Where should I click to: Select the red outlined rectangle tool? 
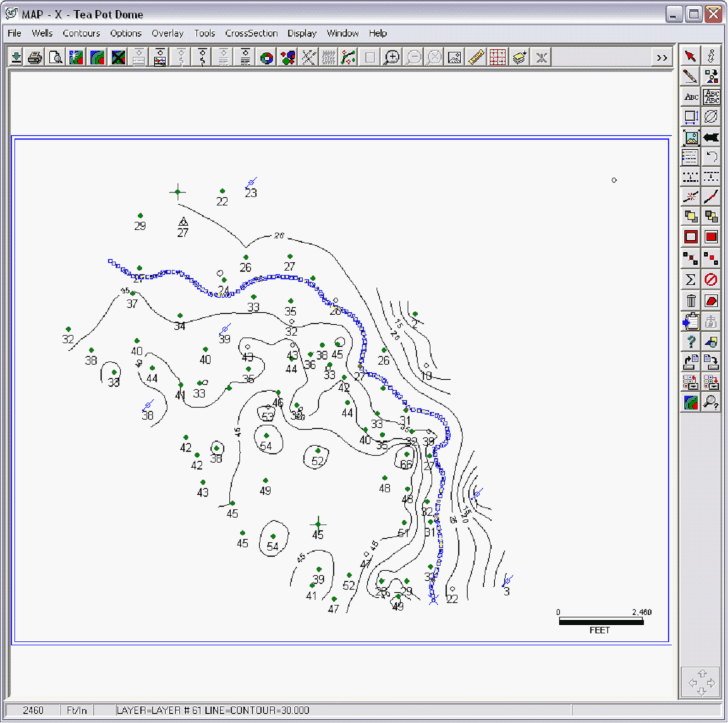(691, 237)
